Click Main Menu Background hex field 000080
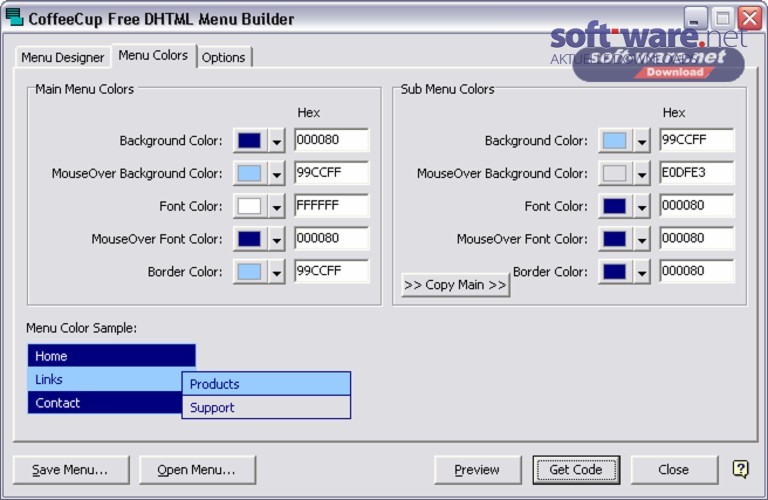The width and height of the screenshot is (768, 500). (332, 140)
